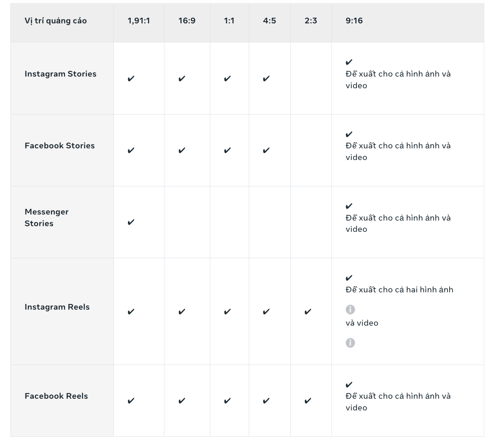Click Instagram Reels 2:3 checkmark
Screen dimensions: 495x448
click(308, 312)
